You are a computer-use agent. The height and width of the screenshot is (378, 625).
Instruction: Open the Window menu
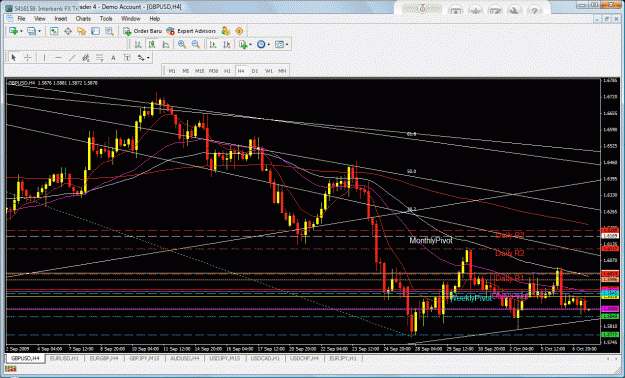[x=131, y=19]
